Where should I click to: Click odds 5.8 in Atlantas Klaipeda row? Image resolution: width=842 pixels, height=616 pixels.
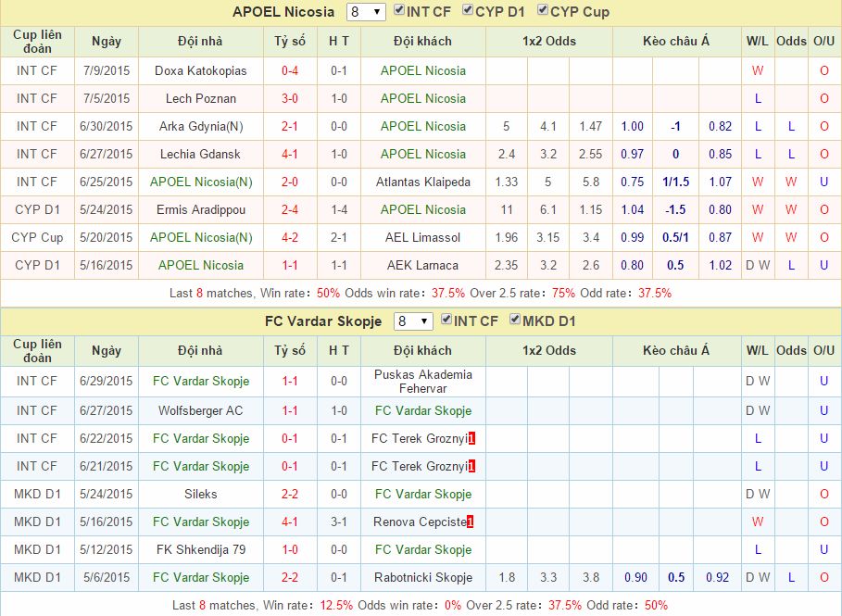tap(591, 182)
